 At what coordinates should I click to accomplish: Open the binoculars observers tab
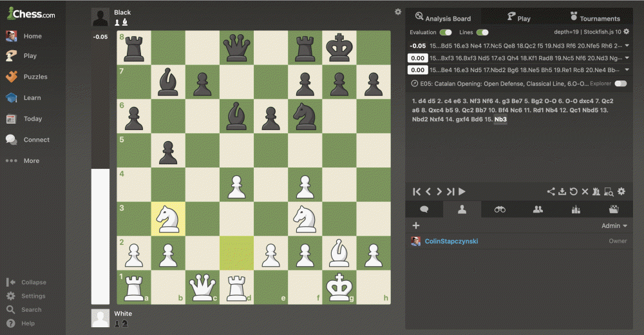pos(500,209)
